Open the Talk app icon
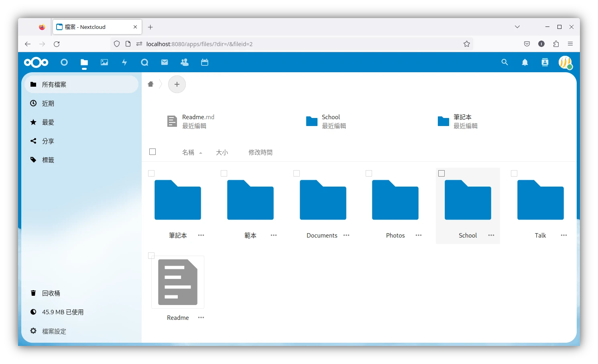598x364 pixels. pos(144,62)
